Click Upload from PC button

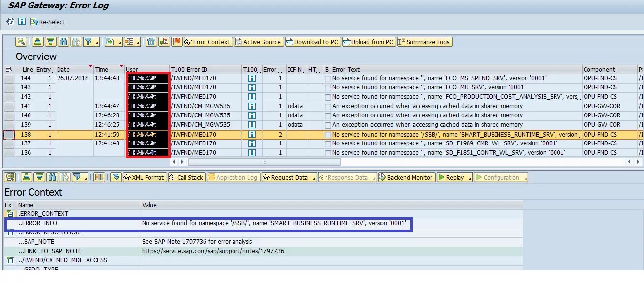pyautogui.click(x=369, y=42)
